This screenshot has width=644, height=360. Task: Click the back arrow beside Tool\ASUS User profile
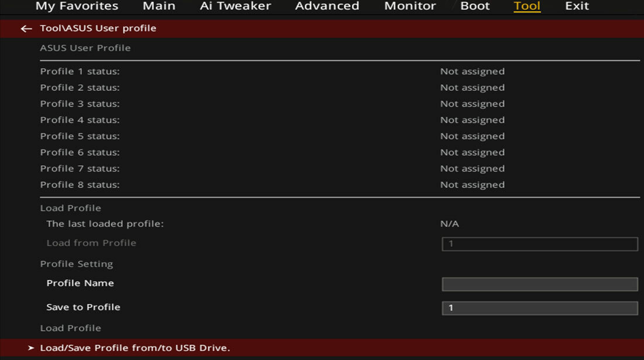click(26, 28)
